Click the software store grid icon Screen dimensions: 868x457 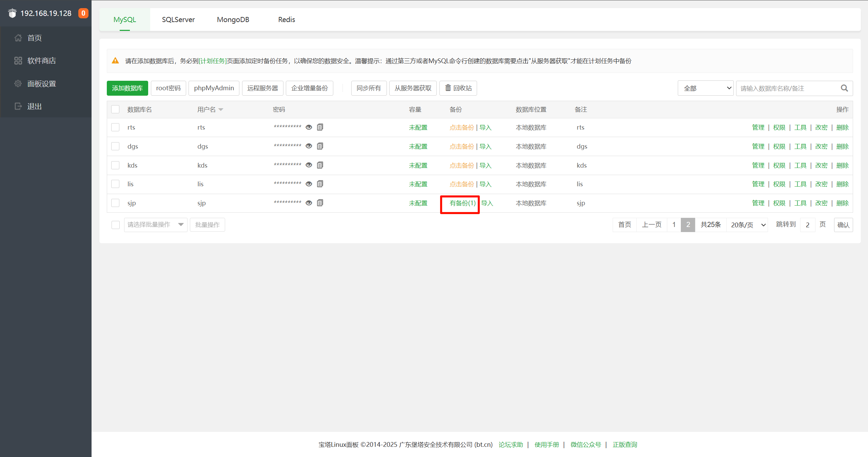(x=18, y=61)
